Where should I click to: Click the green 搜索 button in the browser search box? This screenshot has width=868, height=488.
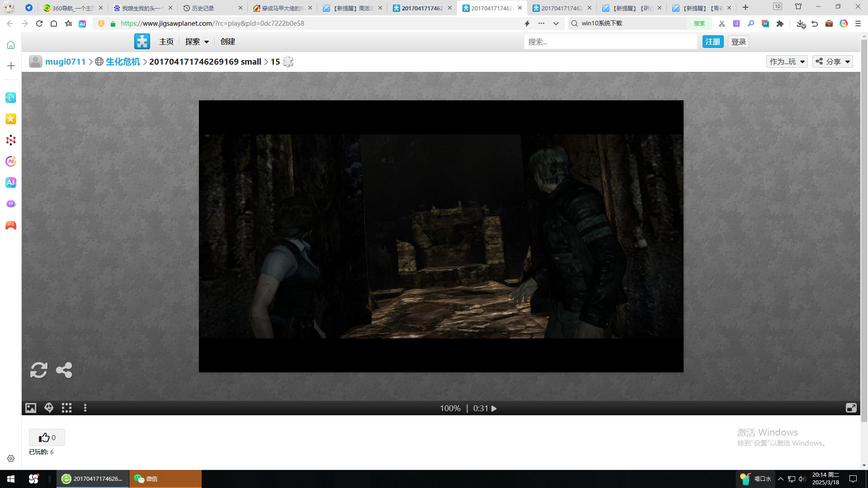pos(699,23)
